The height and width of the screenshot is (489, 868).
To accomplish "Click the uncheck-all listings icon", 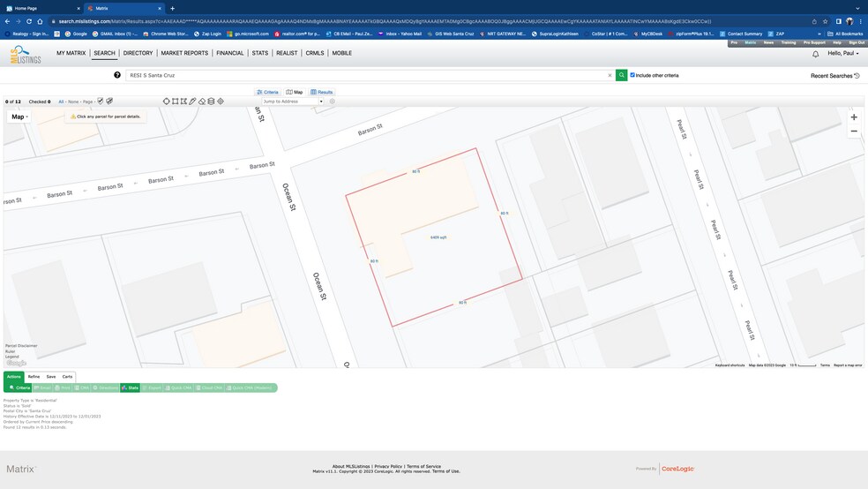I will pos(109,102).
